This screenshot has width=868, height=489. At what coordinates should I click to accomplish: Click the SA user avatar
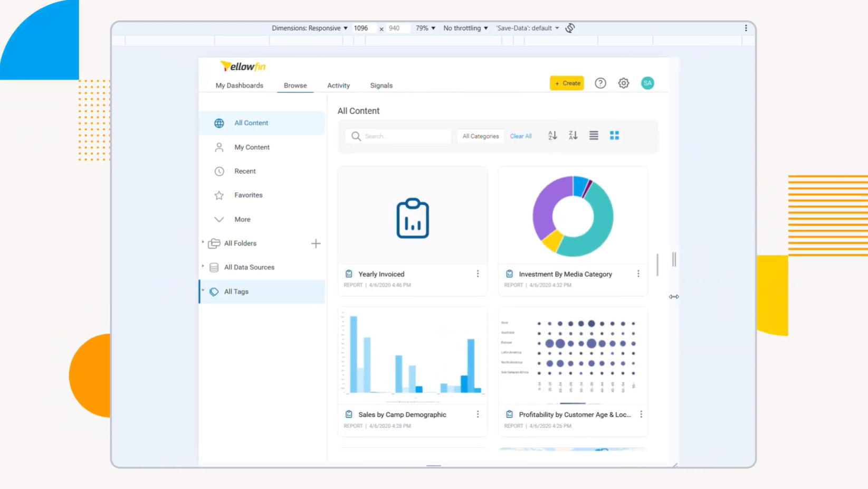(647, 83)
